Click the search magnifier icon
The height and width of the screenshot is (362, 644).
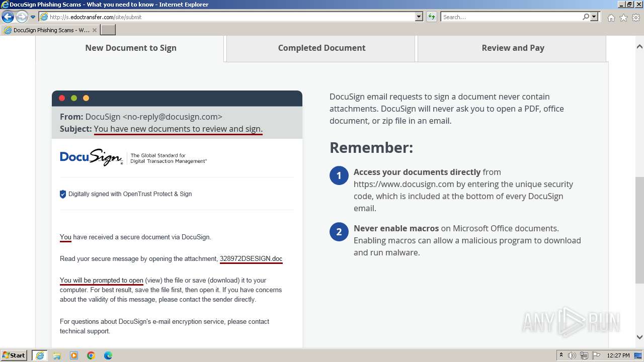(x=586, y=17)
